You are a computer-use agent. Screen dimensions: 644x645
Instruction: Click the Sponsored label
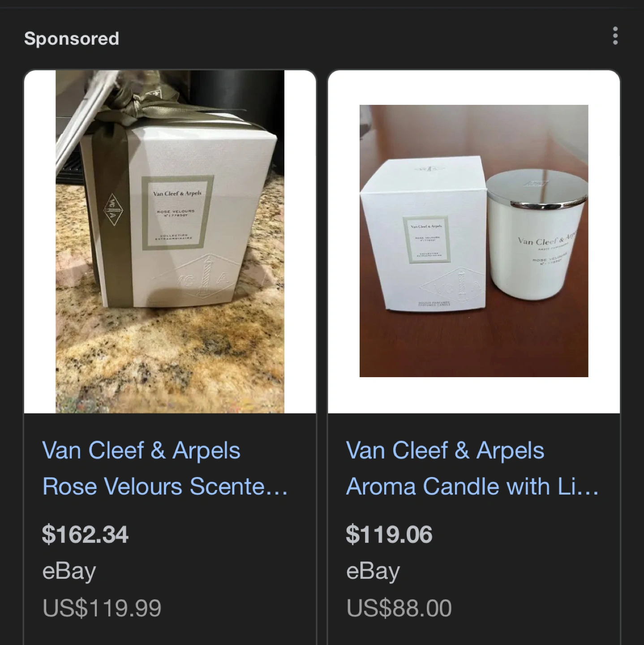[72, 39]
